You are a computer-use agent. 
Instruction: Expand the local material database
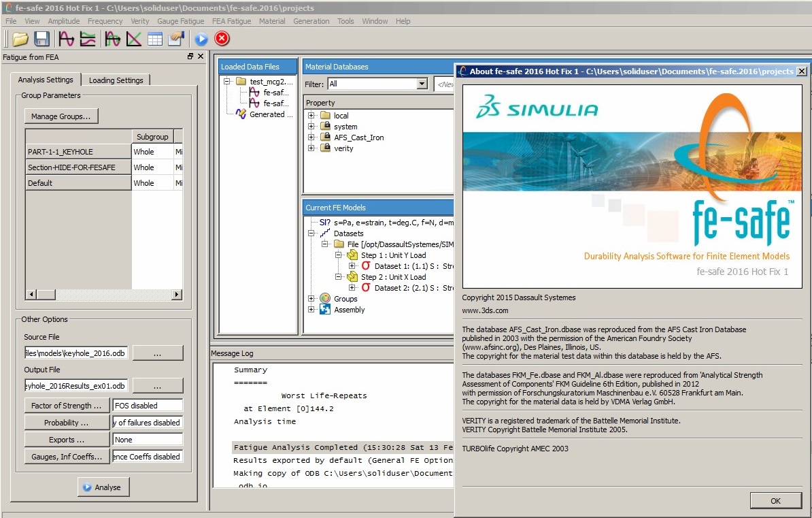(311, 115)
